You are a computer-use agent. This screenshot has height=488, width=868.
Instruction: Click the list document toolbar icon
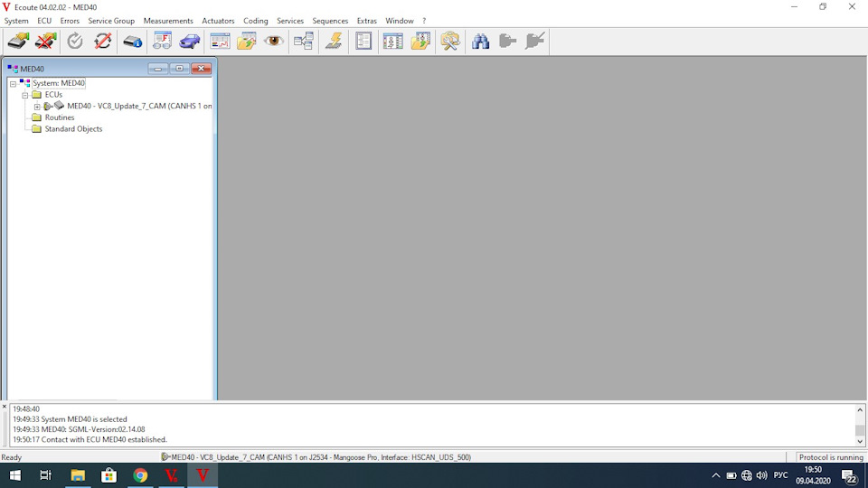point(363,41)
